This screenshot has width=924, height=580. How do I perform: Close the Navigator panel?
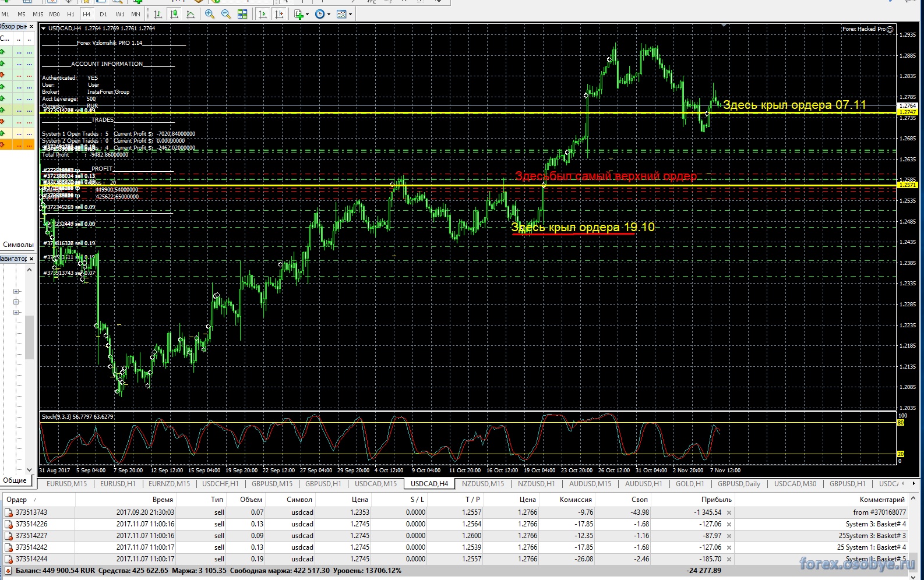coord(31,259)
